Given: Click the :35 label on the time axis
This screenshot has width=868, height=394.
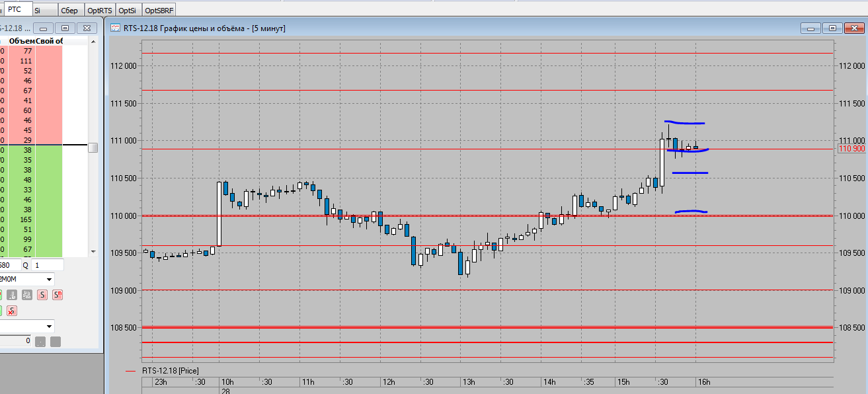Looking at the screenshot, I should (588, 382).
